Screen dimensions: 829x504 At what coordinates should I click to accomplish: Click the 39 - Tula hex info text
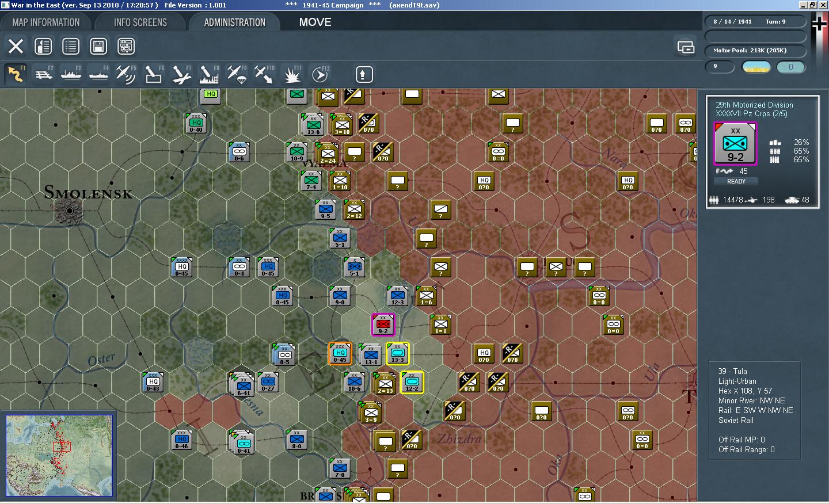pyautogui.click(x=732, y=371)
